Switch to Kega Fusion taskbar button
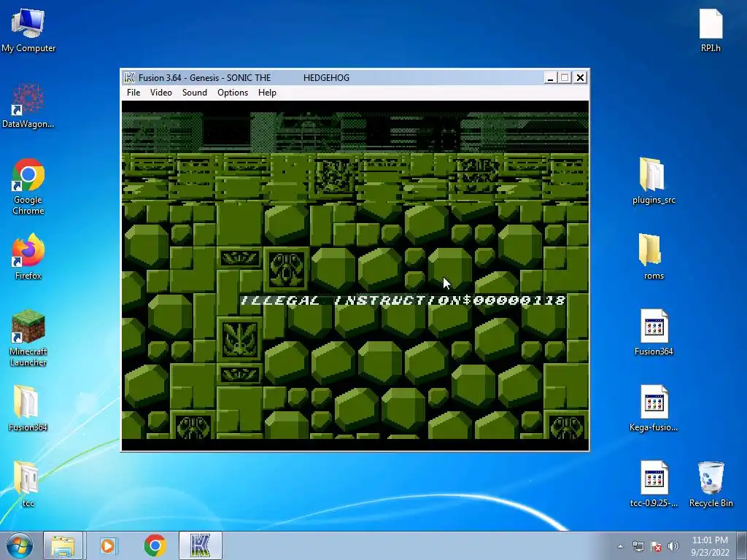747x560 pixels. (201, 545)
